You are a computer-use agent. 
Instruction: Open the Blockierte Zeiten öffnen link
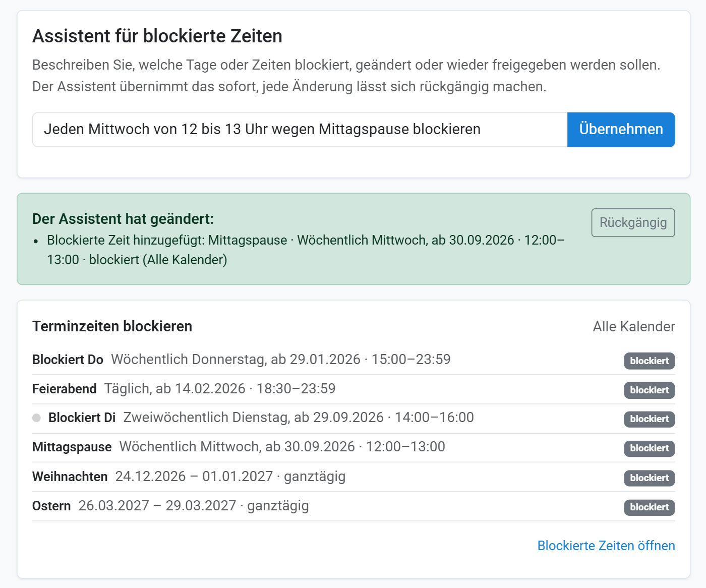606,546
